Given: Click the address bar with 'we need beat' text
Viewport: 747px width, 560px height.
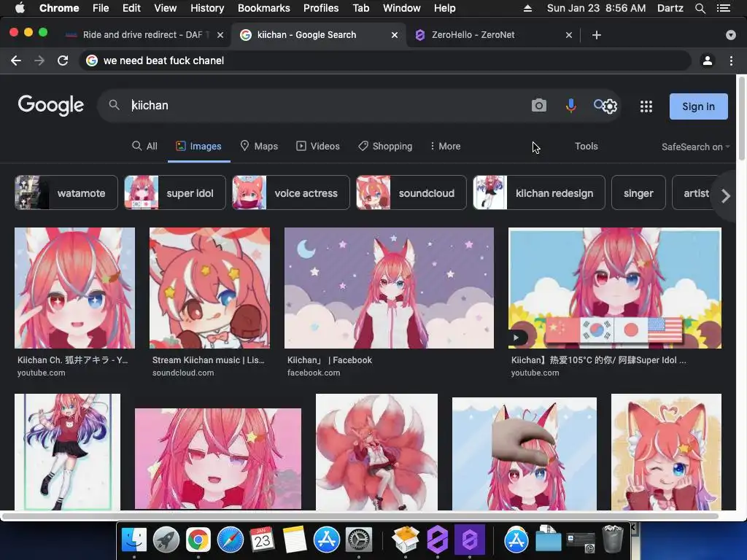Looking at the screenshot, I should (386, 61).
